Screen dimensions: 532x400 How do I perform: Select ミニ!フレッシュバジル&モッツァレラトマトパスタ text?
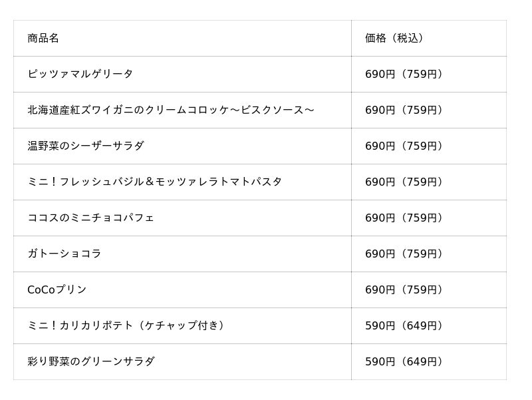tap(155, 182)
